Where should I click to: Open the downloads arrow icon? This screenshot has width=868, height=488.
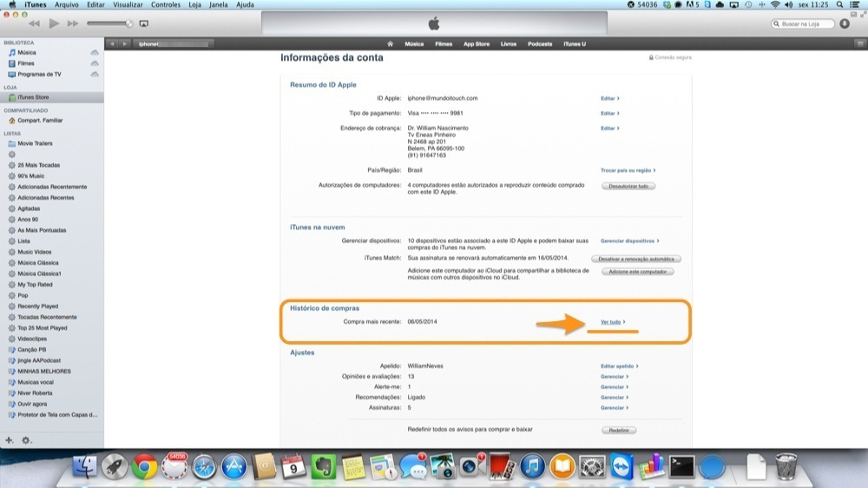(x=845, y=23)
